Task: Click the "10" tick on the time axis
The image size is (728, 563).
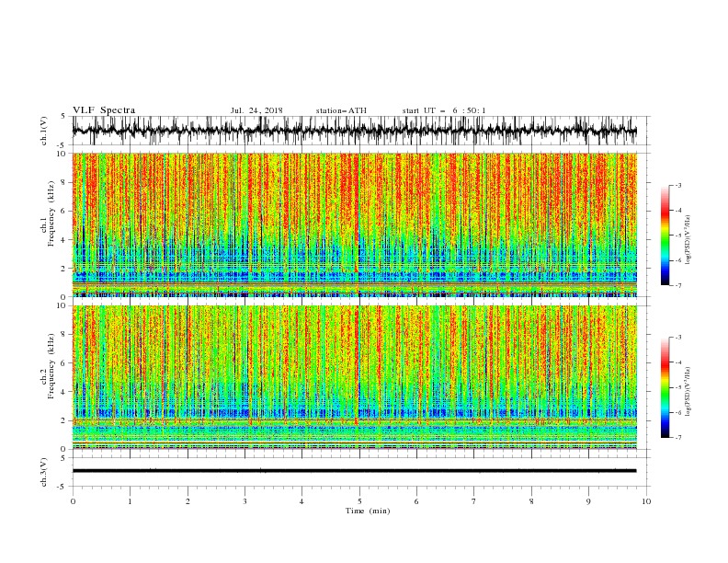Action: click(646, 501)
